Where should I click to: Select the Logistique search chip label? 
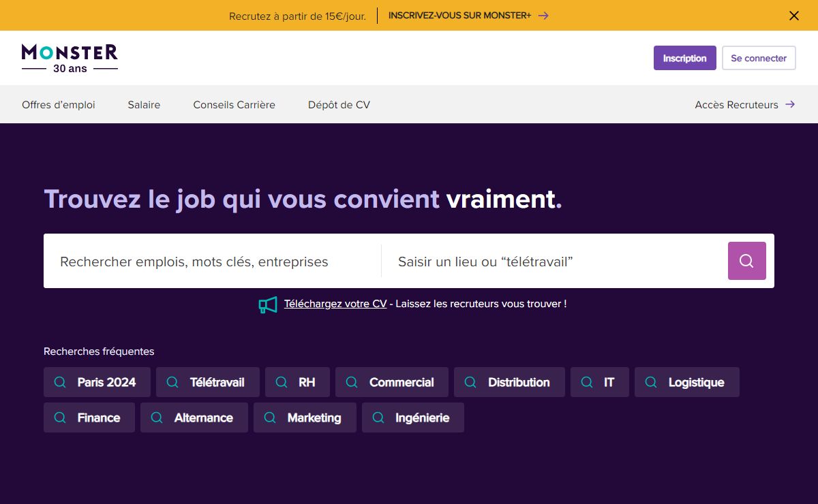(696, 382)
